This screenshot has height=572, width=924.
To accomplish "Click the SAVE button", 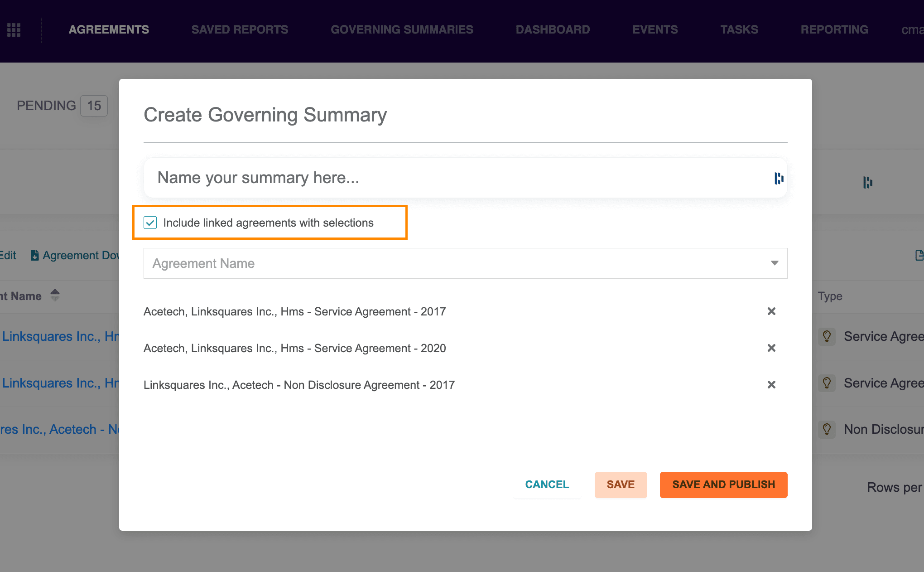I will pyautogui.click(x=621, y=485).
